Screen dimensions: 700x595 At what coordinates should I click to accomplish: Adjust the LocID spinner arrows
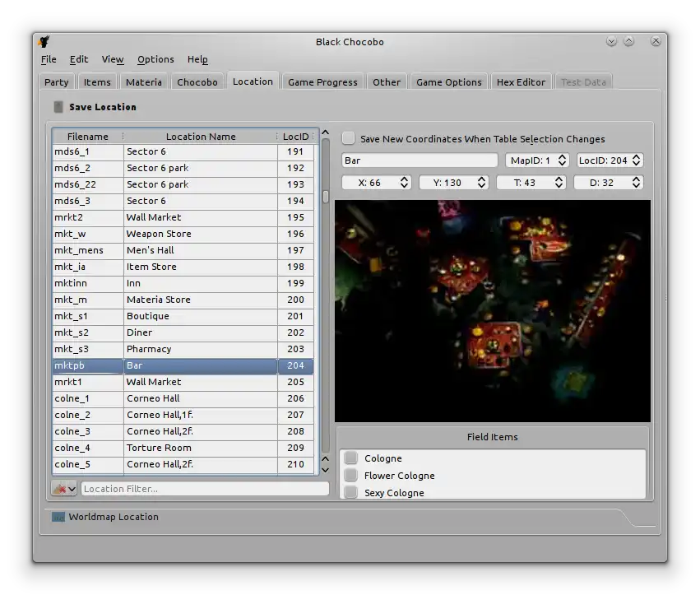636,160
